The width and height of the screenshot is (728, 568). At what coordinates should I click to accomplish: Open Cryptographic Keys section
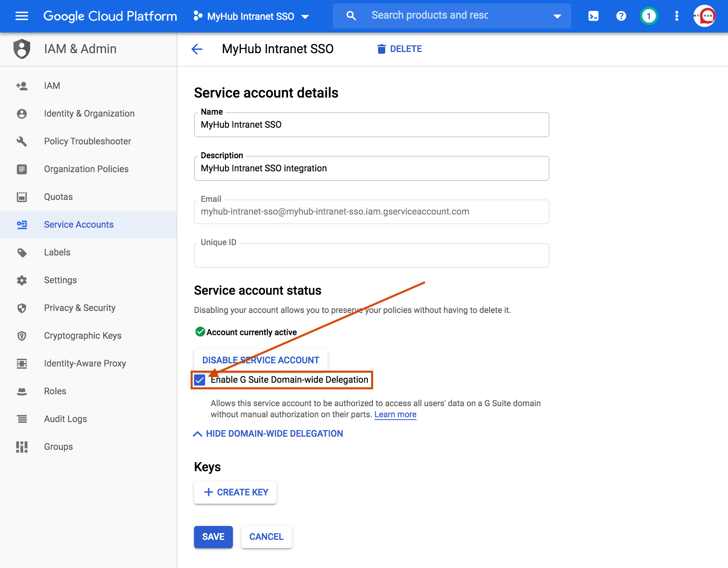83,336
